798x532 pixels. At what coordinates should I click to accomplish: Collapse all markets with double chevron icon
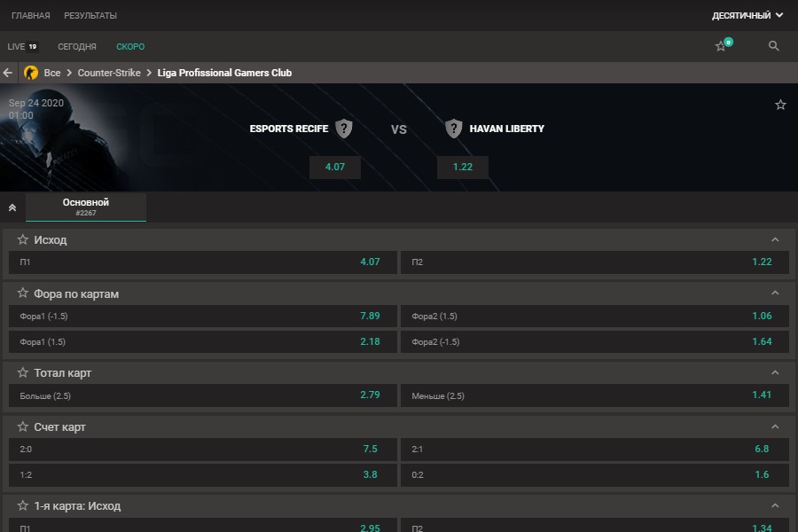pos(12,207)
